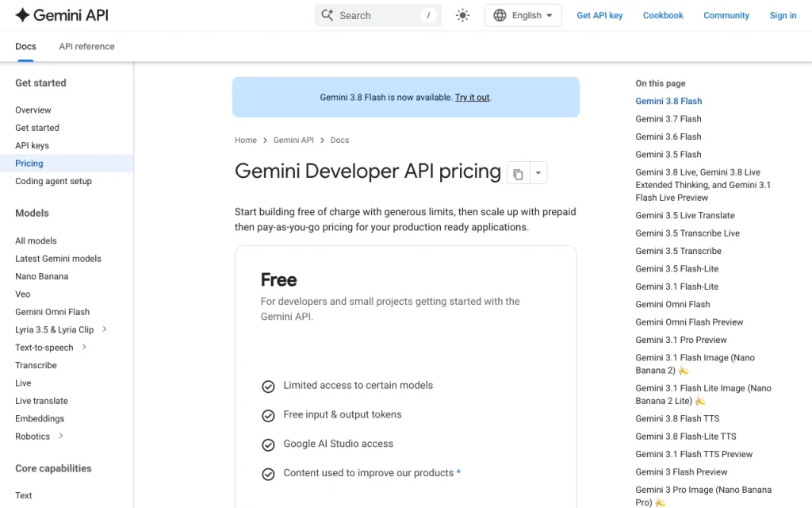
Task: Open Gemini Omni Flash in left sidebar
Action: 52,311
